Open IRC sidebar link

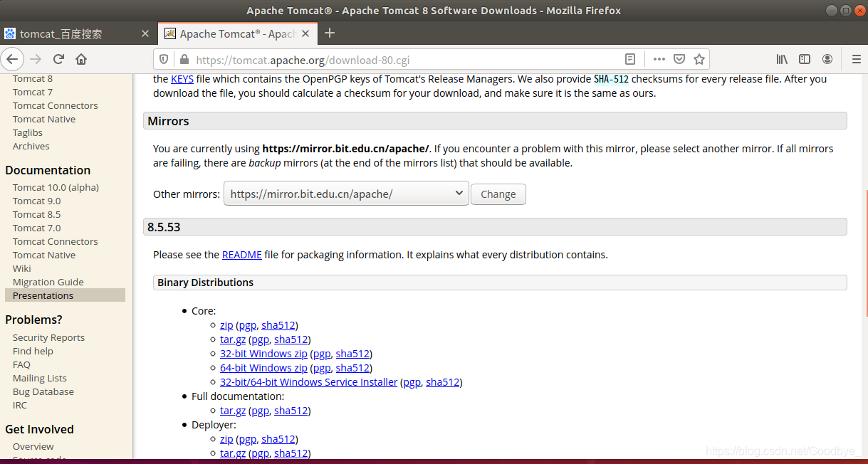(x=20, y=406)
